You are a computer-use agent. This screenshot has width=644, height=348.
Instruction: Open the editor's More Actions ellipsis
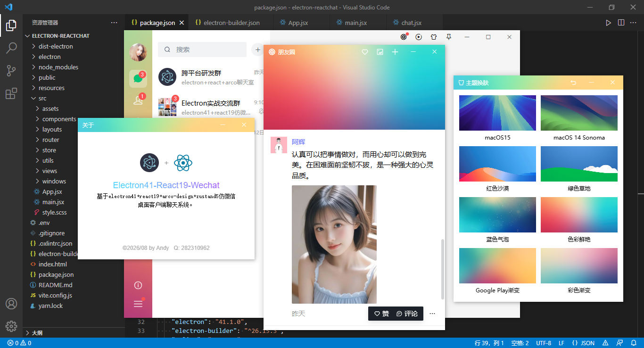[634, 23]
